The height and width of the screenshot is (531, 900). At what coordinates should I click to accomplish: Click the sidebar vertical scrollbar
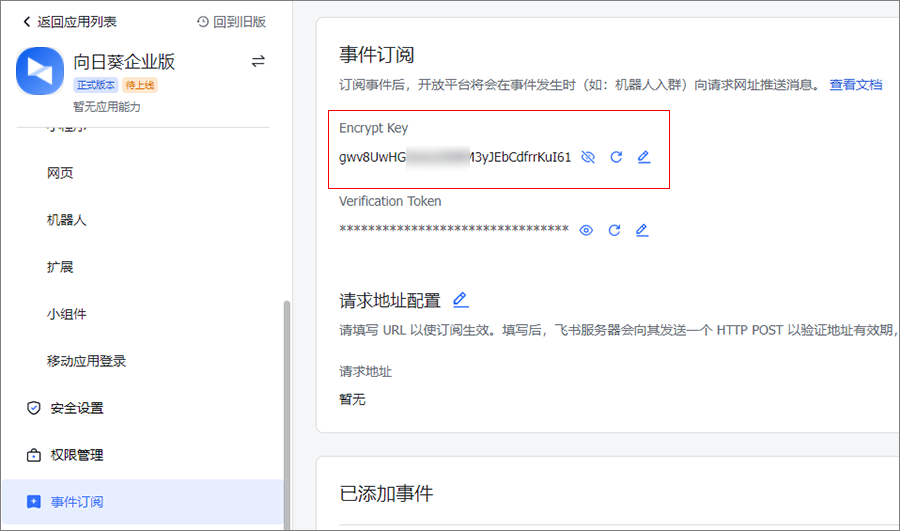tap(287, 400)
